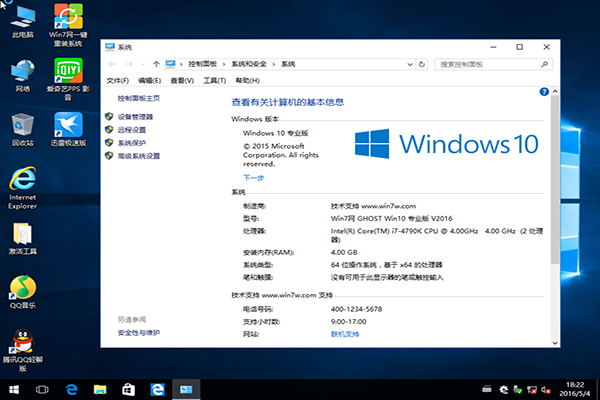The width and height of the screenshot is (600, 400).
Task: Expand the recent locations dropdown arrow
Action: pyautogui.click(x=142, y=63)
